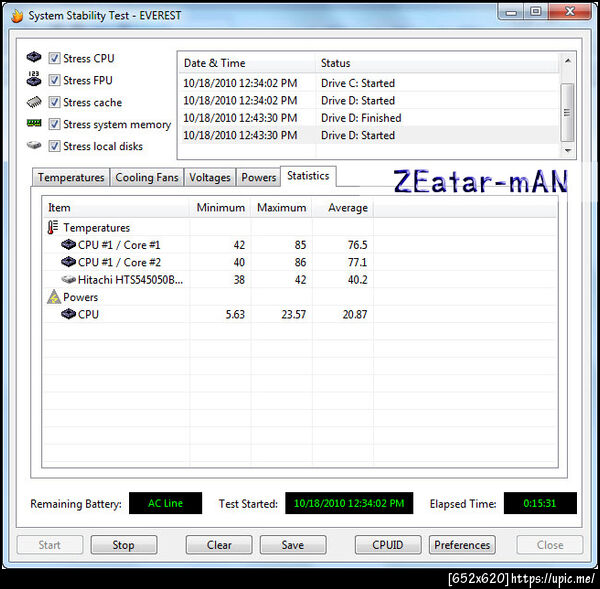Click the green memory module icon
Image resolution: width=600 pixels, height=589 pixels.
pyautogui.click(x=34, y=123)
